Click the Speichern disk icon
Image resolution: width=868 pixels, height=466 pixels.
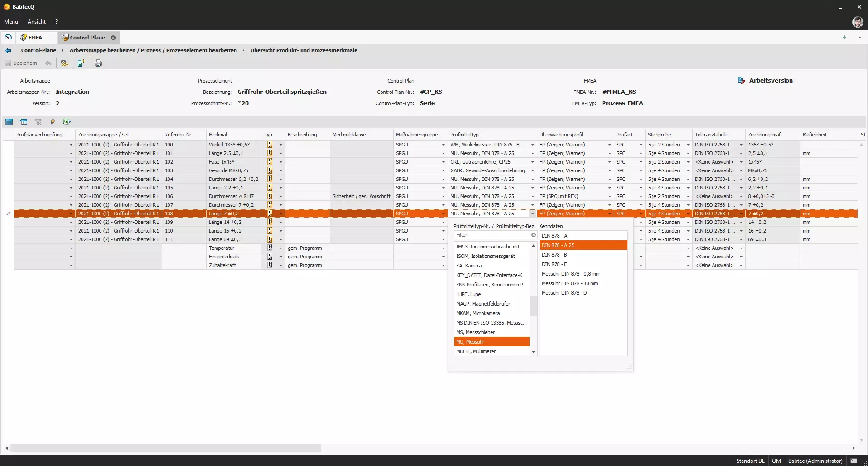click(8, 63)
